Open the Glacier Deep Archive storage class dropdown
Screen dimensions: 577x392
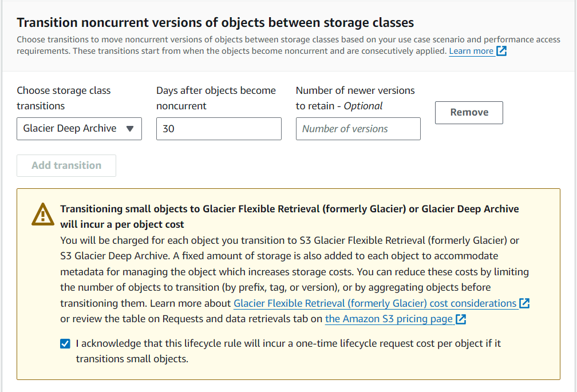(x=79, y=129)
